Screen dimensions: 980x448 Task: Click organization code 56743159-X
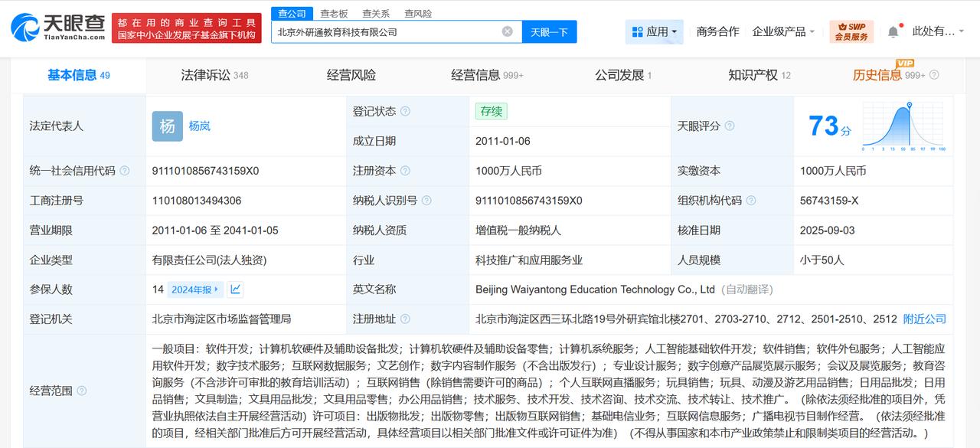click(x=829, y=201)
